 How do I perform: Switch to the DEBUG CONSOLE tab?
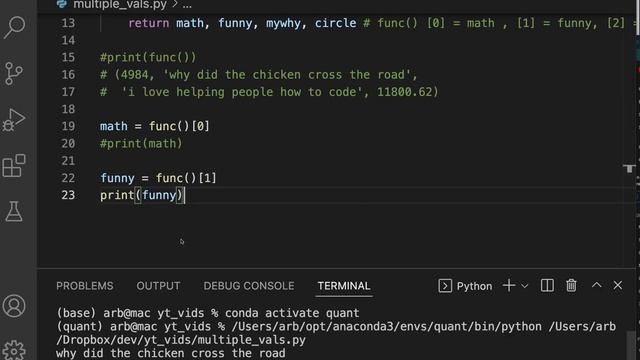pyautogui.click(x=249, y=286)
